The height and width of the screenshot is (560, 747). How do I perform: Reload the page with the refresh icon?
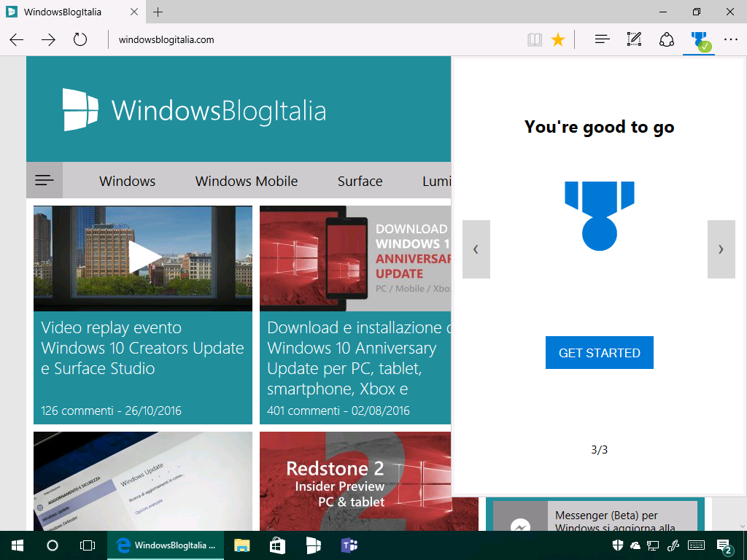point(80,39)
